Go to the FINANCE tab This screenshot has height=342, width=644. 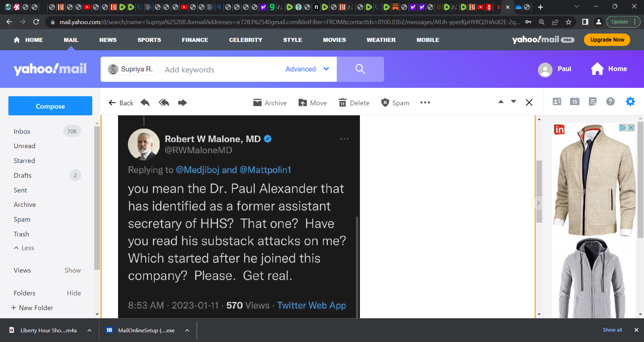coord(195,40)
